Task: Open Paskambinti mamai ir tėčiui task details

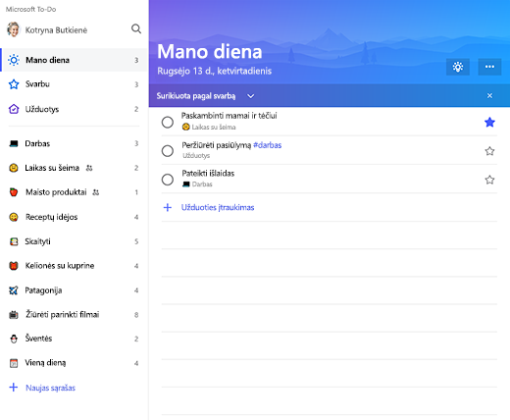Action: click(330, 122)
